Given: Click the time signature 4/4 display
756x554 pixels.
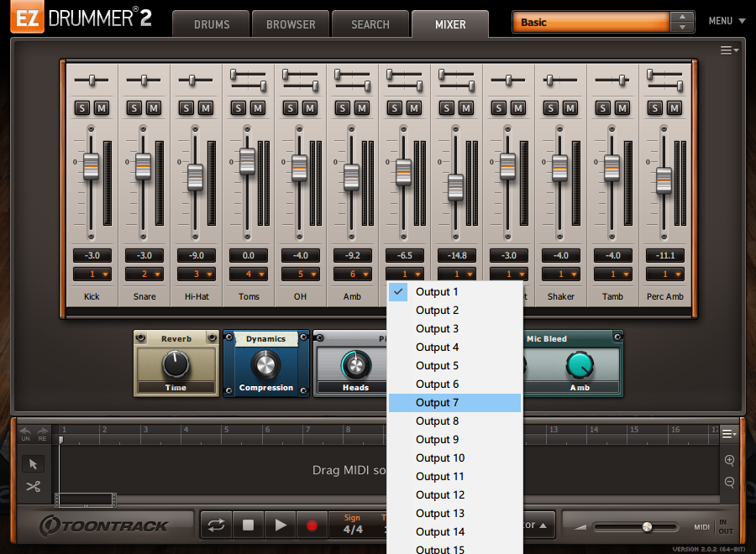Looking at the screenshot, I should (x=353, y=530).
